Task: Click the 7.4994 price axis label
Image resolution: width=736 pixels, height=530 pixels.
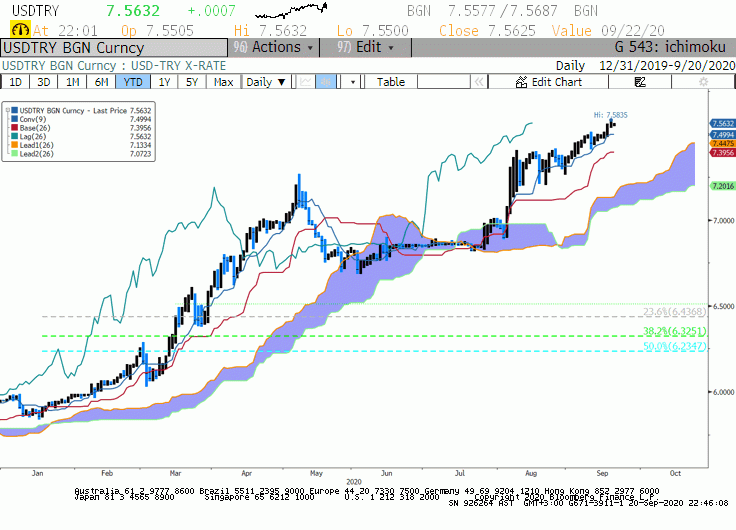Action: (x=722, y=135)
